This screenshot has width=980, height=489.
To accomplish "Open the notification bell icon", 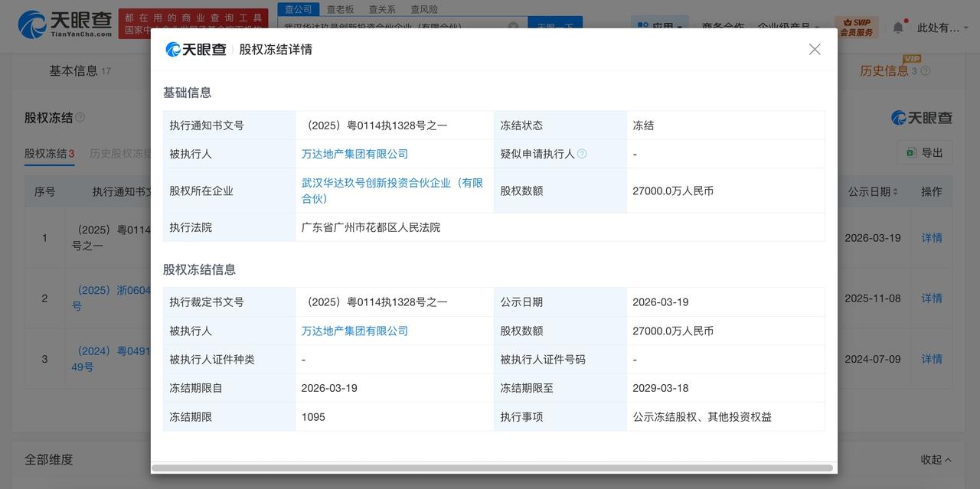I will pos(897,25).
